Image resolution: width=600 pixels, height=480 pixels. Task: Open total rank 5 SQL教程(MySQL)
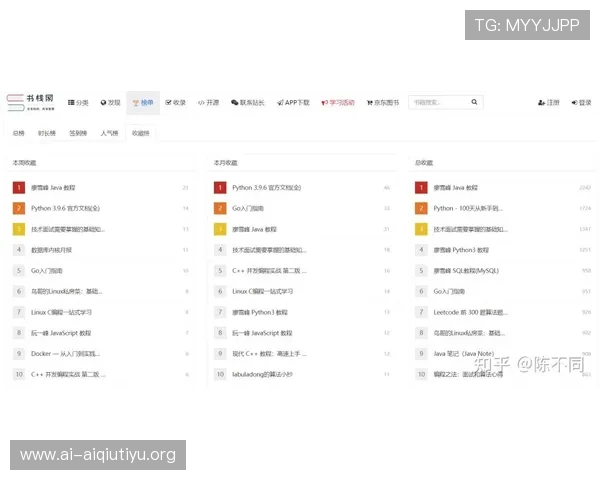pyautogui.click(x=466, y=271)
